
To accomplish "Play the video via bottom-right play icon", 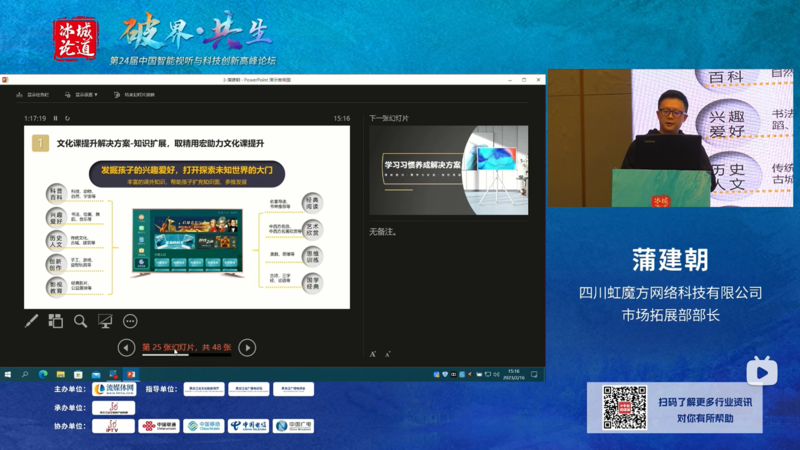I will 761,372.
